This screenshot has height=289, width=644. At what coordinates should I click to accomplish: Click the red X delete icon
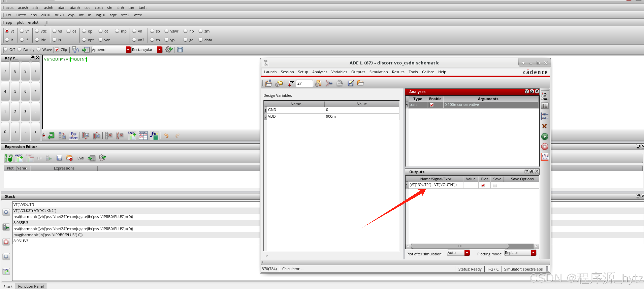[544, 126]
